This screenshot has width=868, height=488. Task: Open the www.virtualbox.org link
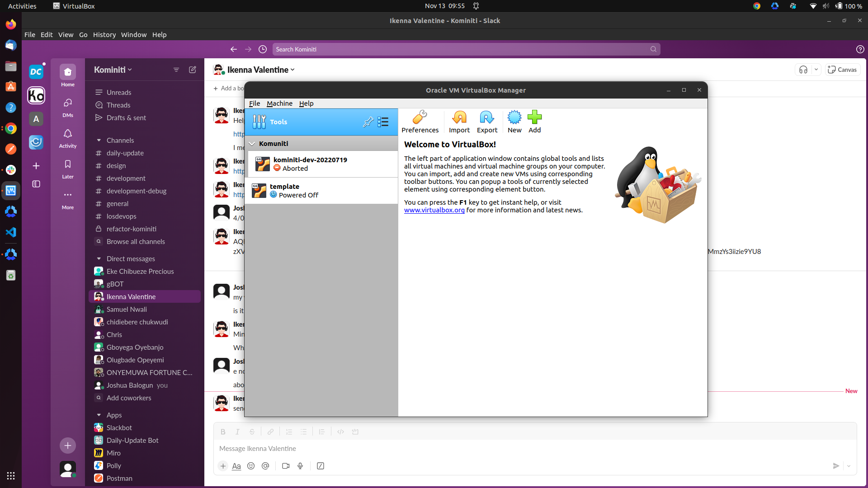[434, 210]
